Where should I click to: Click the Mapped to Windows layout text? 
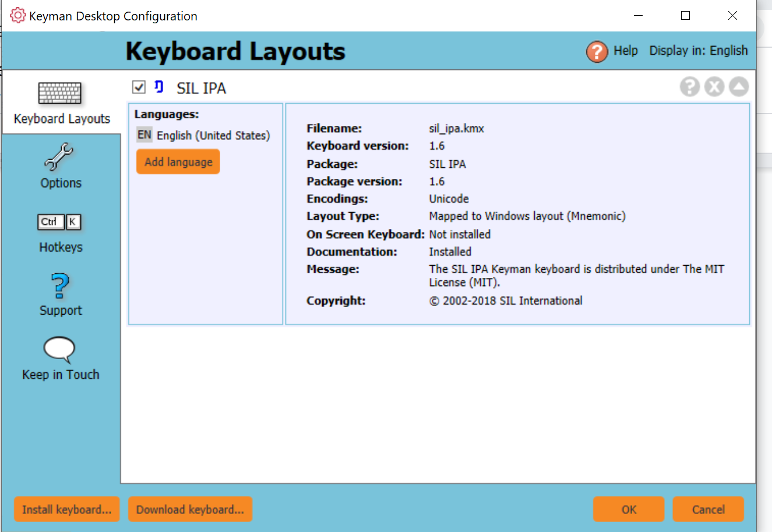527,216
